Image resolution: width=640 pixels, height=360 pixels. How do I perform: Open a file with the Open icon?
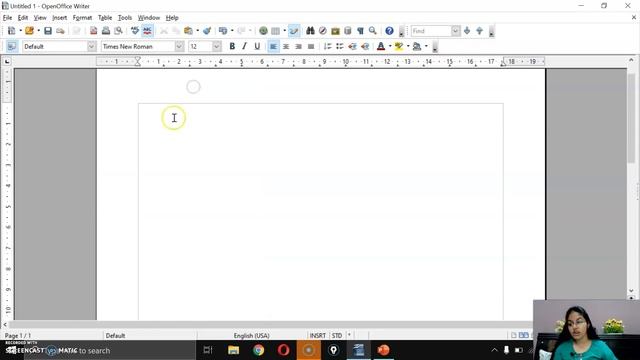[29, 31]
